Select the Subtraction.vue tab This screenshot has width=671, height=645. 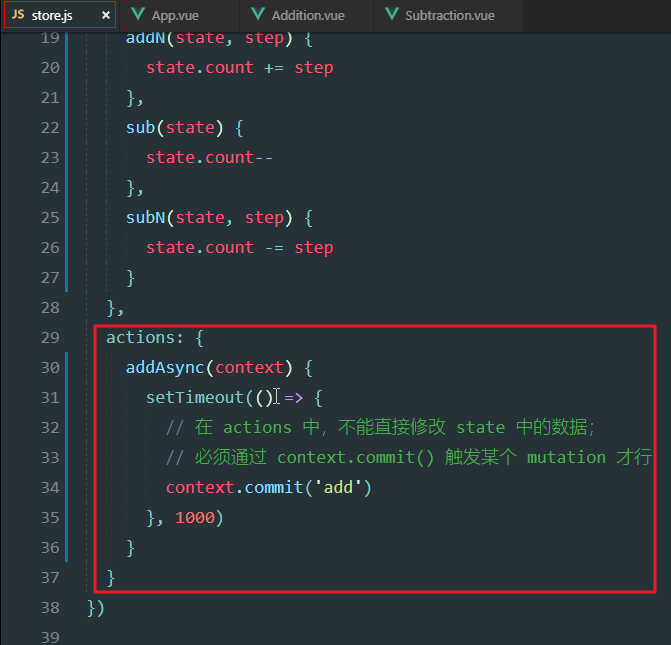[450, 15]
